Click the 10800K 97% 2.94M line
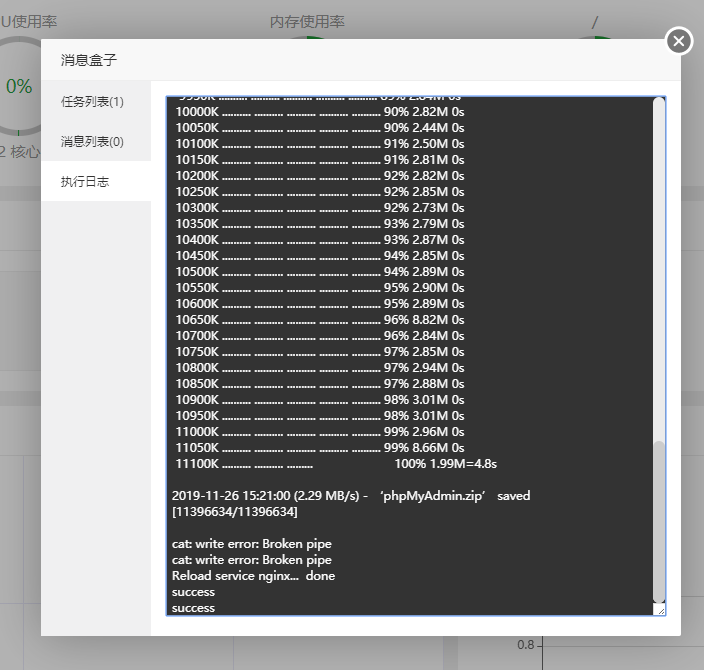 coord(320,368)
